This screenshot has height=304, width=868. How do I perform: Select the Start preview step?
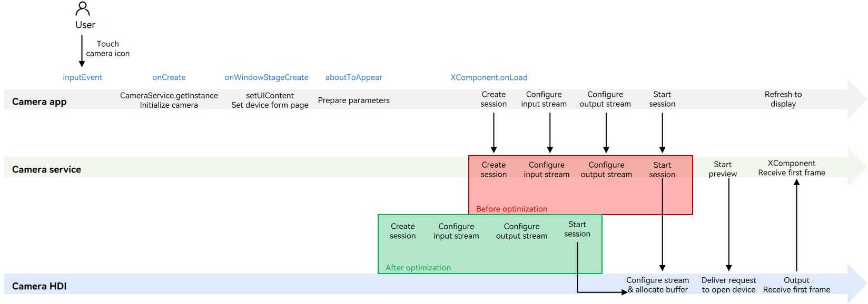click(723, 169)
